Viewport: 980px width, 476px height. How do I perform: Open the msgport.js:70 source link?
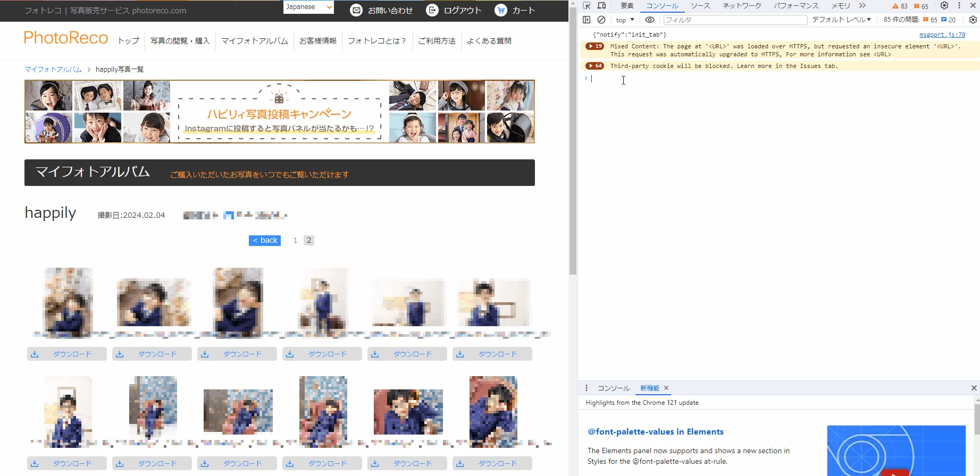(942, 35)
